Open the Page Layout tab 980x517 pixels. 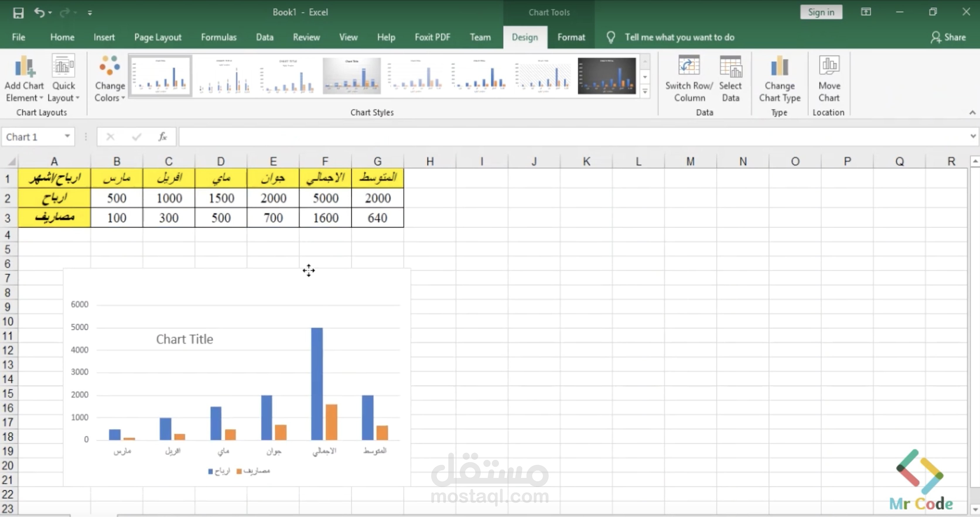click(x=158, y=37)
